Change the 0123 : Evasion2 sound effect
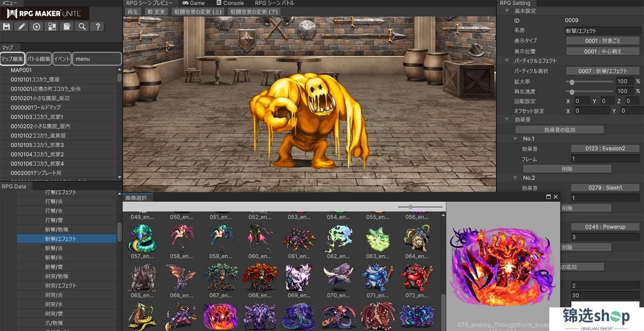This screenshot has height=331, width=644. (x=605, y=148)
